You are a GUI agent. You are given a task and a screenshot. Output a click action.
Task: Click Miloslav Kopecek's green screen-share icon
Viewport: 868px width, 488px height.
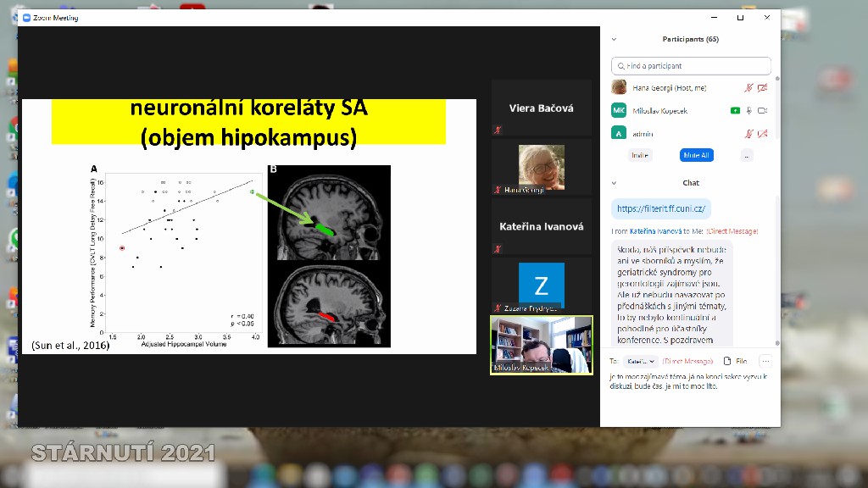(x=734, y=110)
